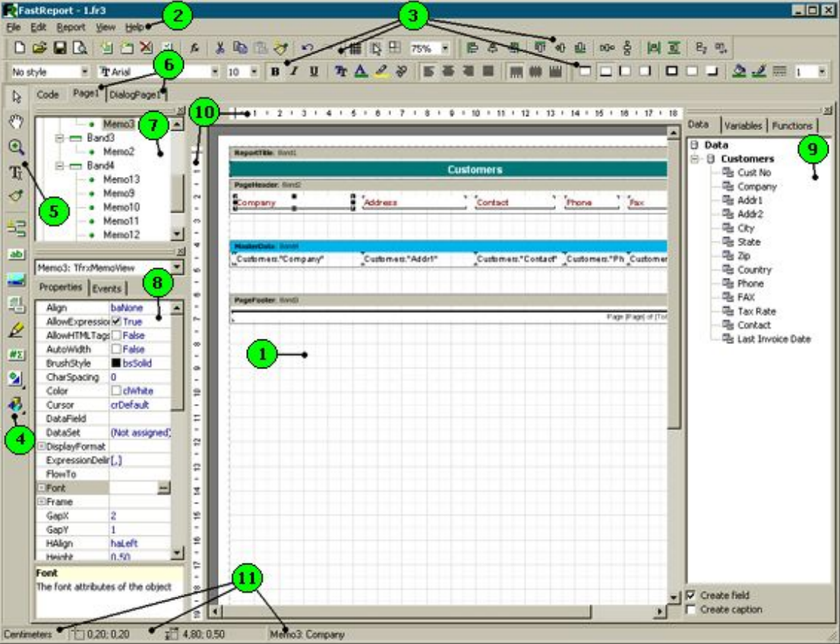Click the Save report icon
Screen dimensions: 840x644
(59, 48)
